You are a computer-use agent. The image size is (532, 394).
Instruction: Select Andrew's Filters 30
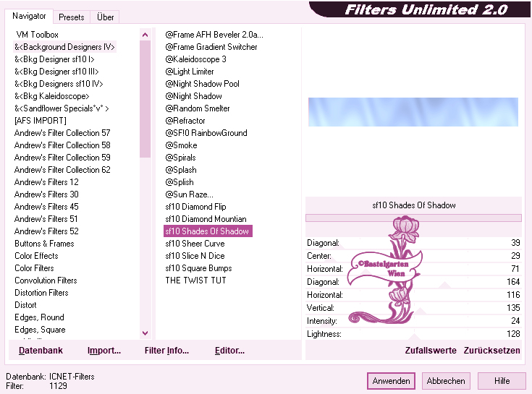tap(46, 194)
